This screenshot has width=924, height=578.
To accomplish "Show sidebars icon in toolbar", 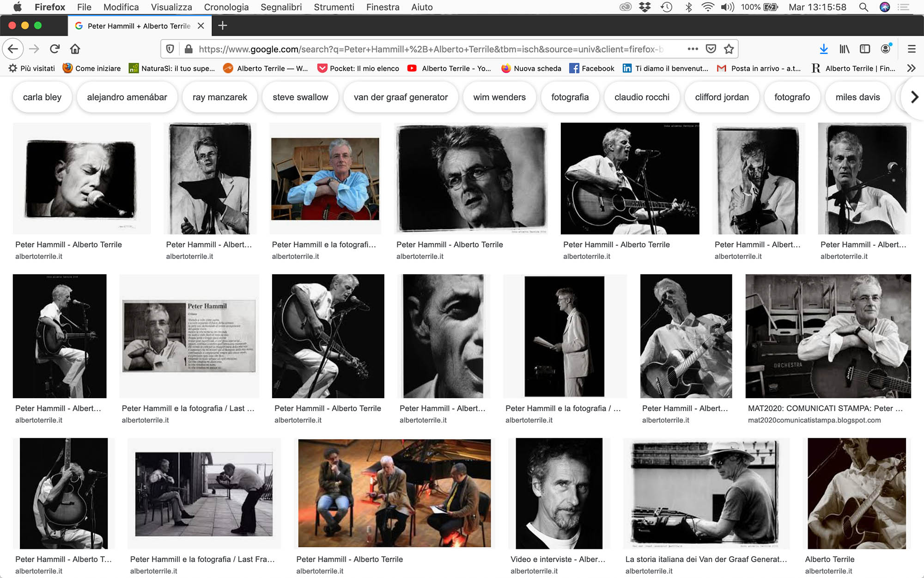I will [x=864, y=49].
